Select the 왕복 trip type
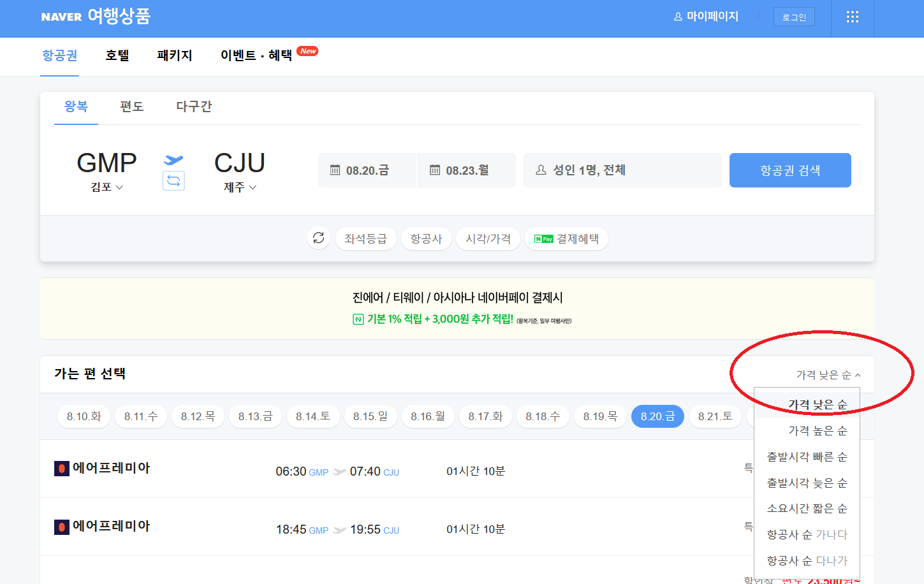This screenshot has height=584, width=924. coord(76,106)
